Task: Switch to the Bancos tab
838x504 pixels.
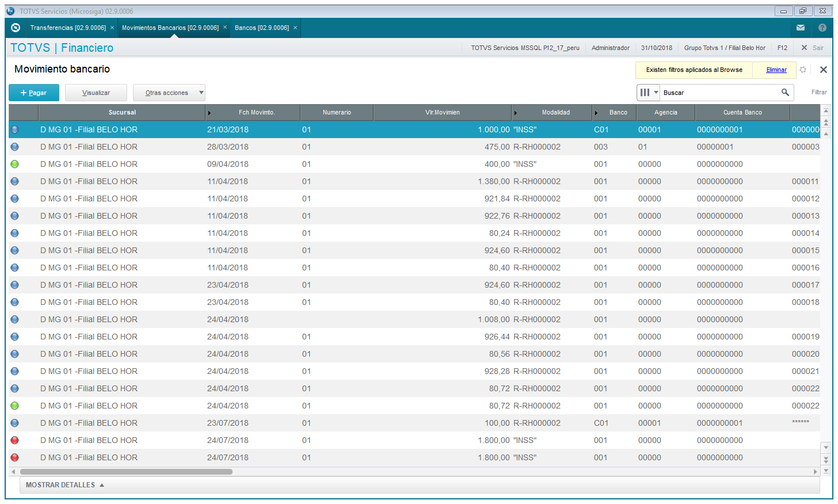Action: [262, 28]
